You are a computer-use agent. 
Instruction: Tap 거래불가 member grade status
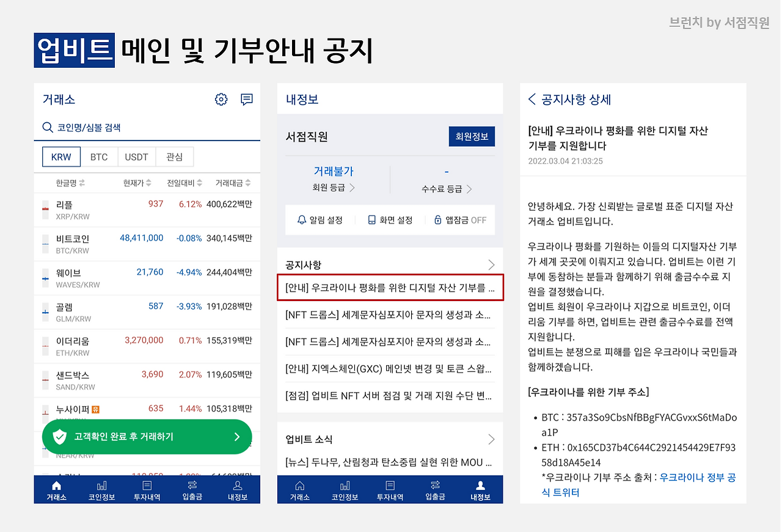334,172
